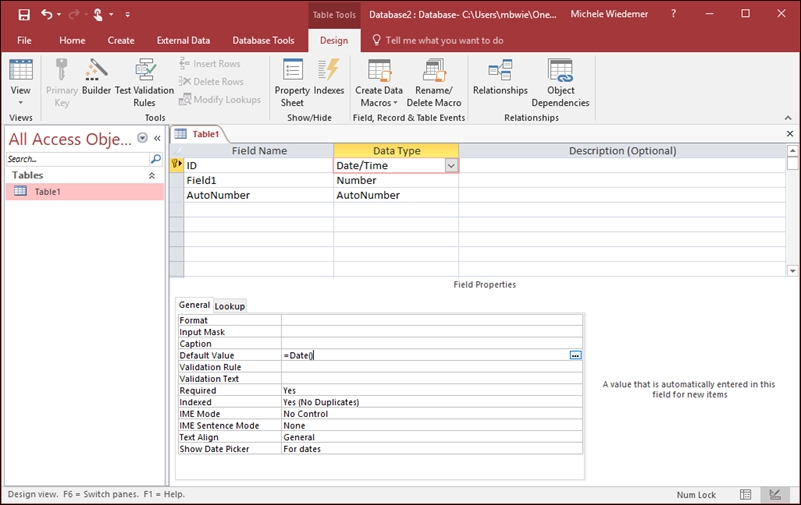Click the ID field name cell

point(258,165)
